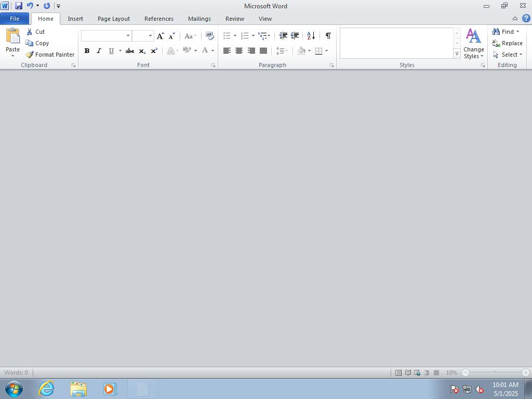Toggle Align Text Left
This screenshot has height=399, width=532.
[227, 51]
